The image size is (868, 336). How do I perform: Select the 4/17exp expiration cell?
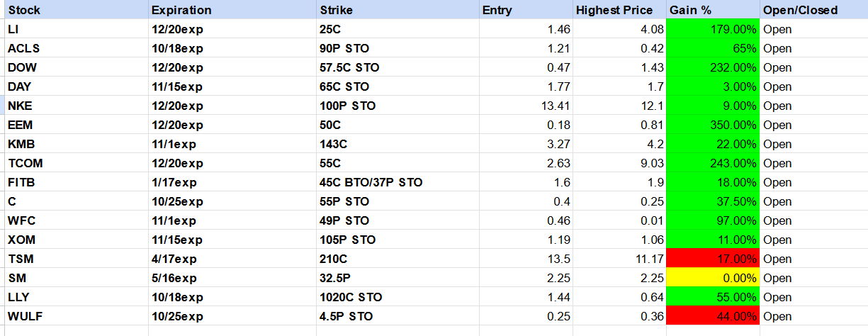pyautogui.click(x=232, y=259)
